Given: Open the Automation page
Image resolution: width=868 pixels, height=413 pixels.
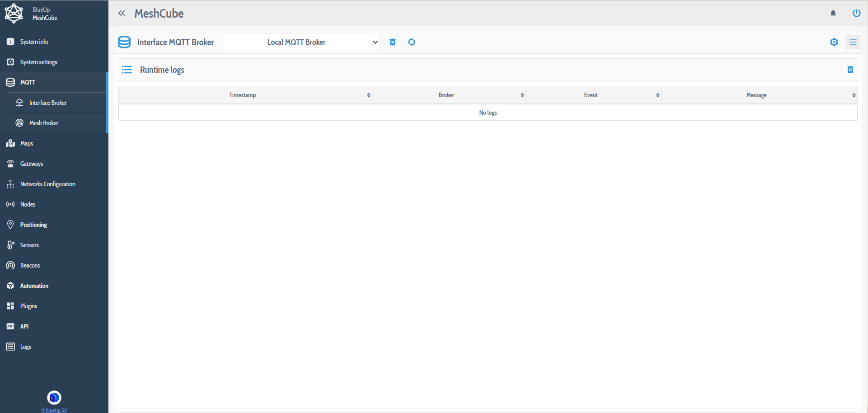Looking at the screenshot, I should pyautogui.click(x=34, y=285).
